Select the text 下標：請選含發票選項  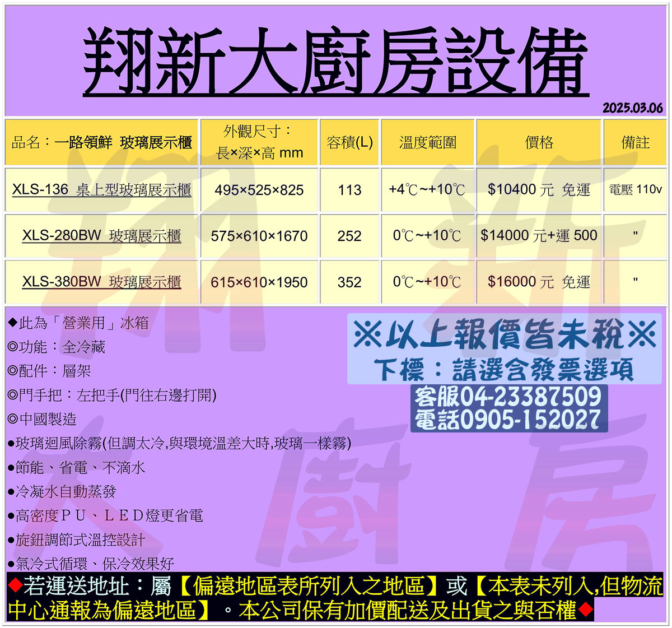coord(505,369)
